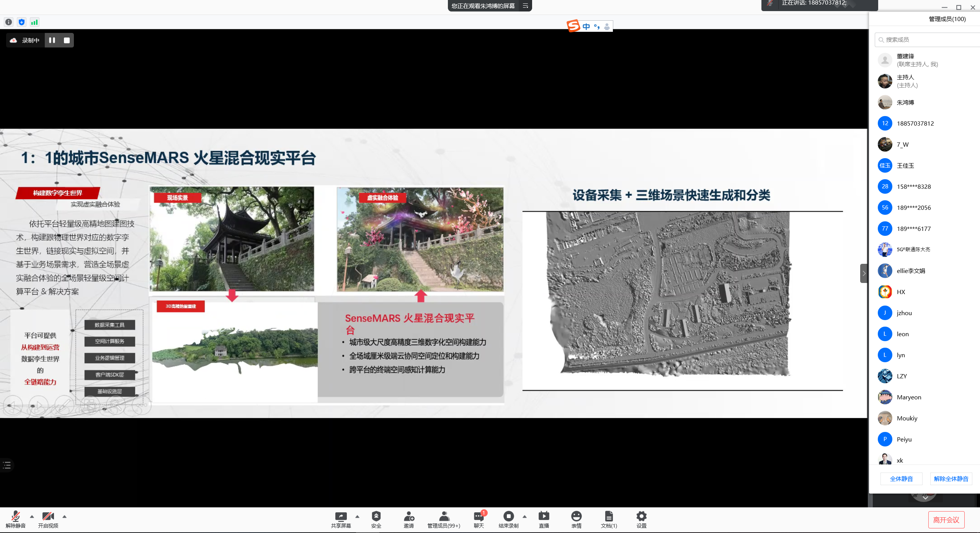980x533 pixels.
Task: Open the emoji reactions menu
Action: point(576,519)
